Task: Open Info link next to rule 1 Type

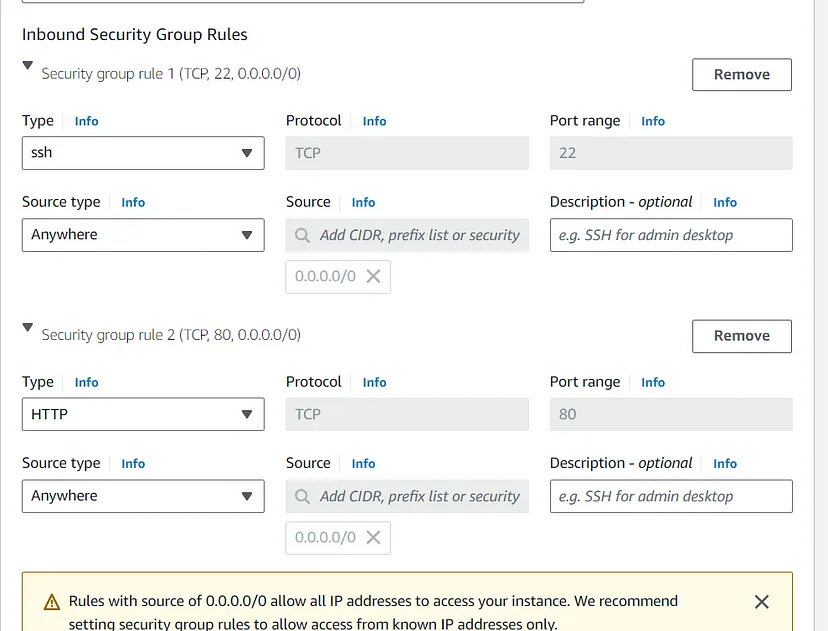Action: tap(87, 121)
